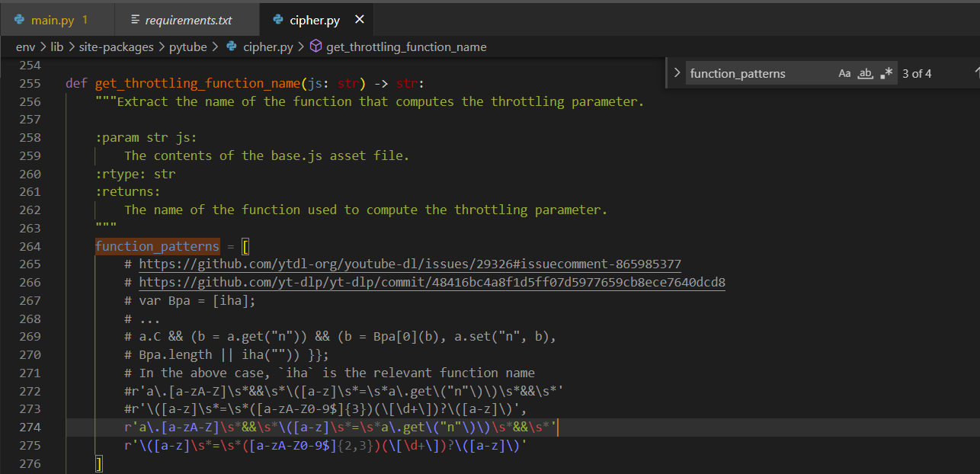The image size is (980, 474).
Task: Click the def keyword on line 255
Action: pos(76,83)
